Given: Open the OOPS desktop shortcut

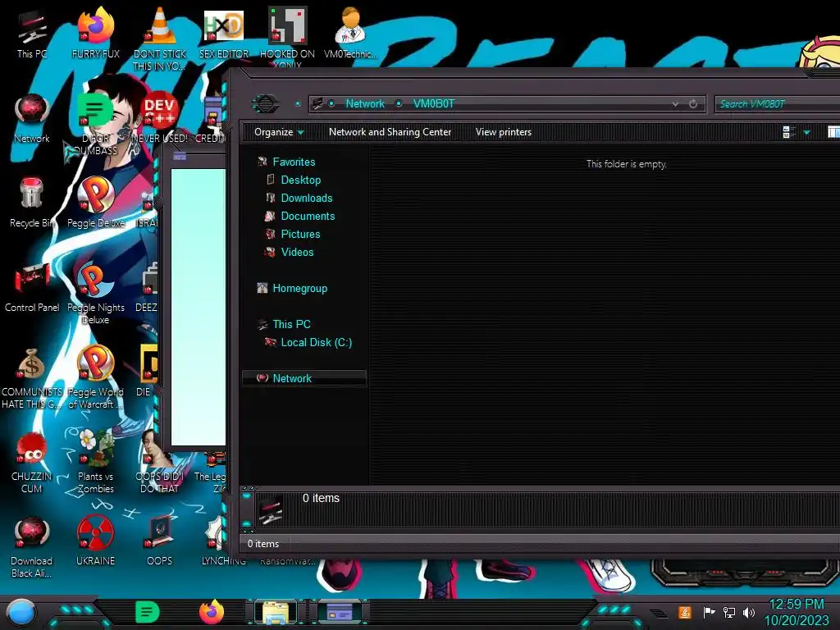Looking at the screenshot, I should click(x=160, y=541).
